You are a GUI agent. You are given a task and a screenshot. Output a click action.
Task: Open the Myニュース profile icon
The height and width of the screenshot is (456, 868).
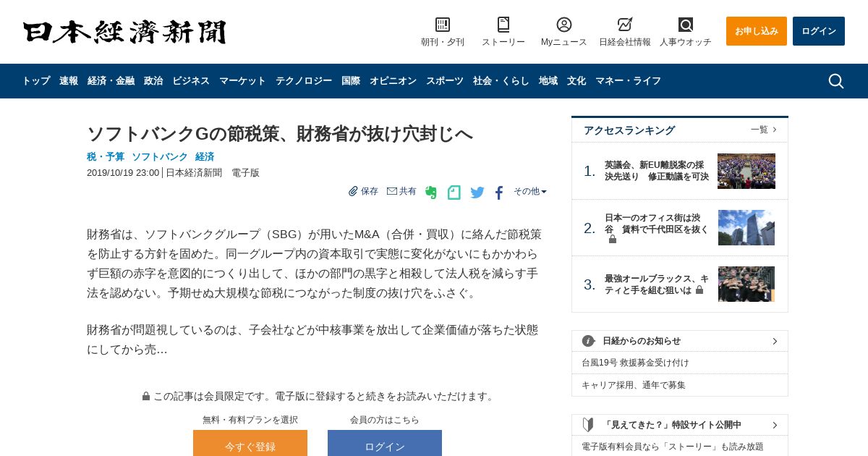pos(564,25)
